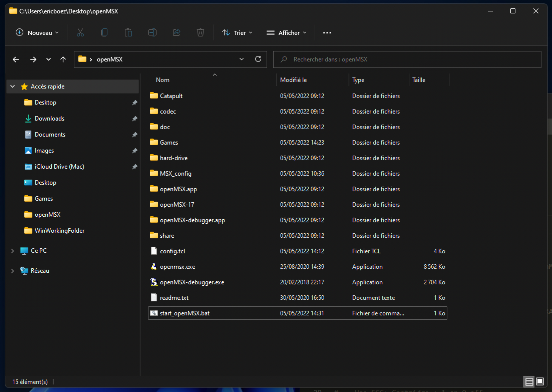Viewport: 552px width, 392px height.
Task: Click breadcrumb chevron before openMSX
Action: point(91,60)
